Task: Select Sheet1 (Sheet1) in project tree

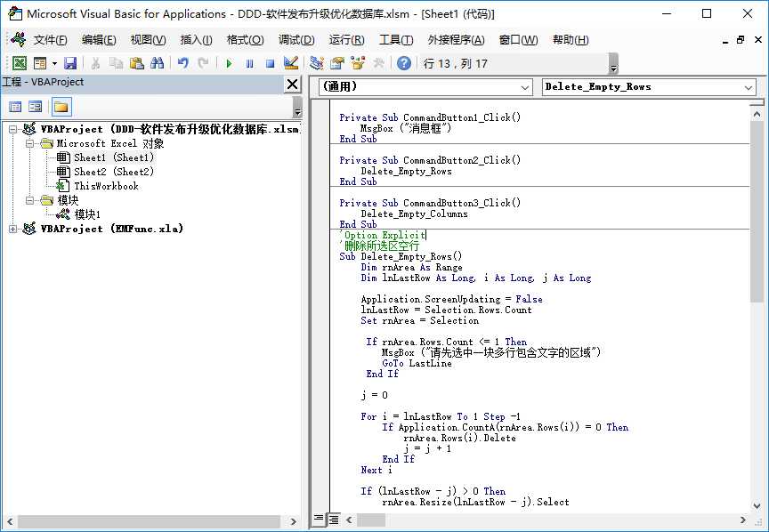Action: tap(114, 157)
